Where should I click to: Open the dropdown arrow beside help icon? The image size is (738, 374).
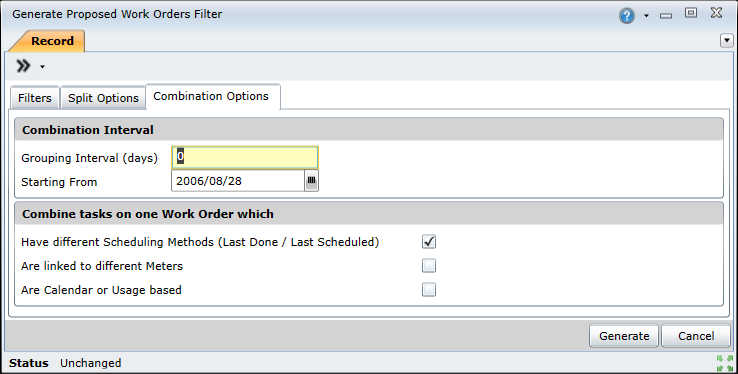pyautogui.click(x=646, y=16)
